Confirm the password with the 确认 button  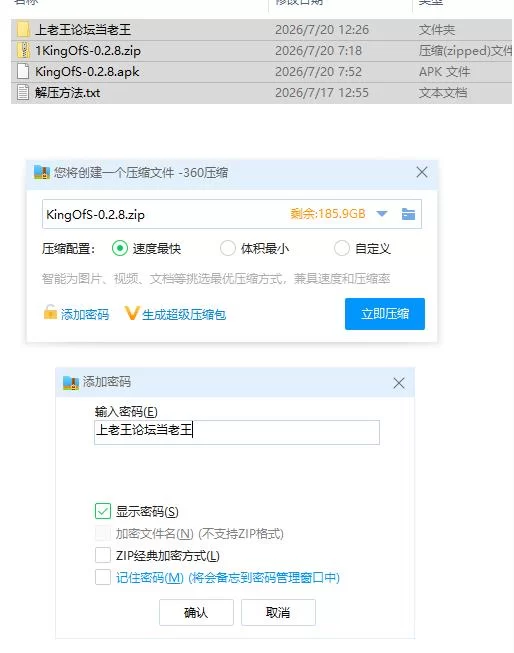click(x=196, y=612)
